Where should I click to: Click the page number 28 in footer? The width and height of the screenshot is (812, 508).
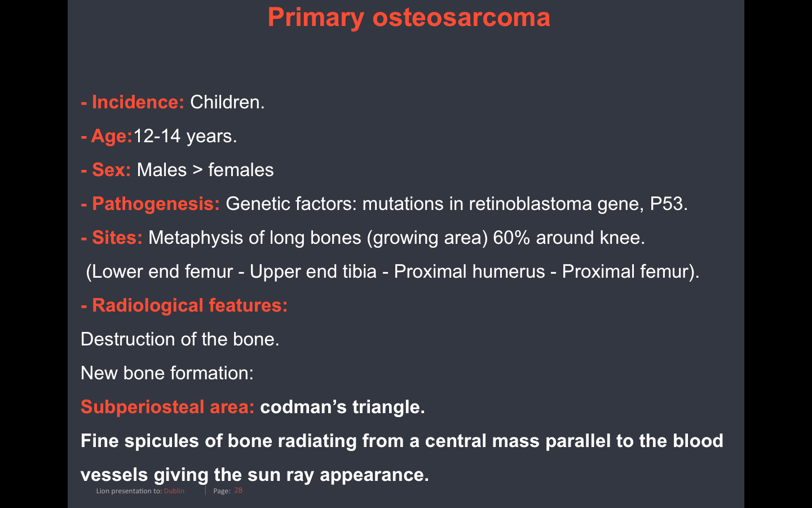click(x=239, y=491)
